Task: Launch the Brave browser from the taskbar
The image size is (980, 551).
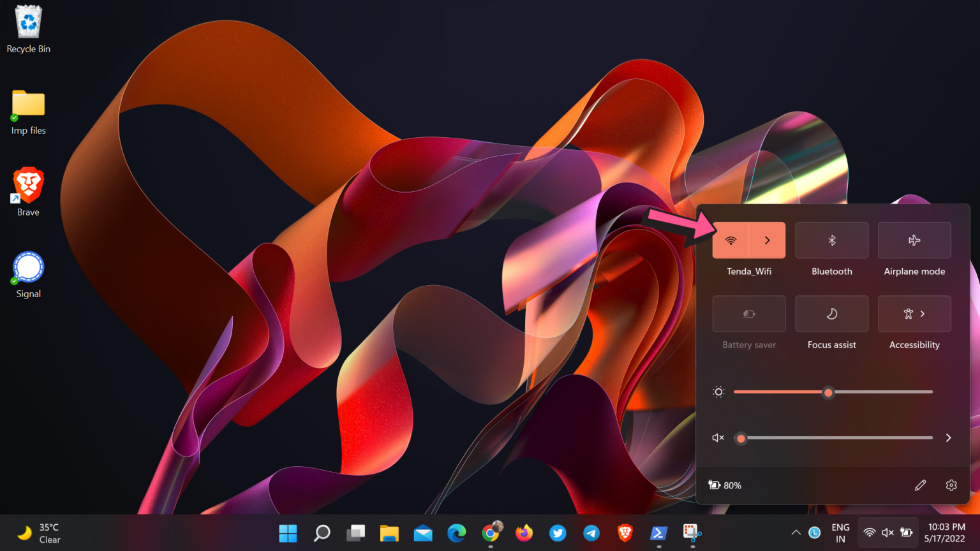Action: pyautogui.click(x=624, y=533)
